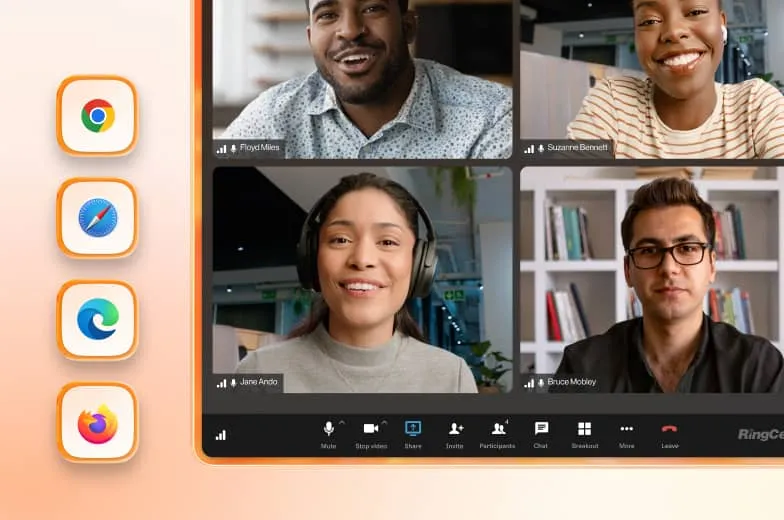Expand the audio options arrow beside Mute
784x520 pixels.
[x=342, y=422]
